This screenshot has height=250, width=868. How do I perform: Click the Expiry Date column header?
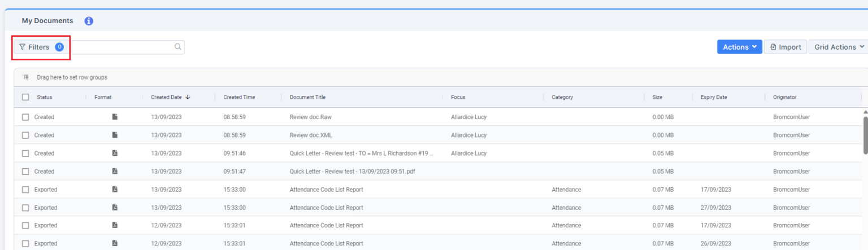coord(713,97)
